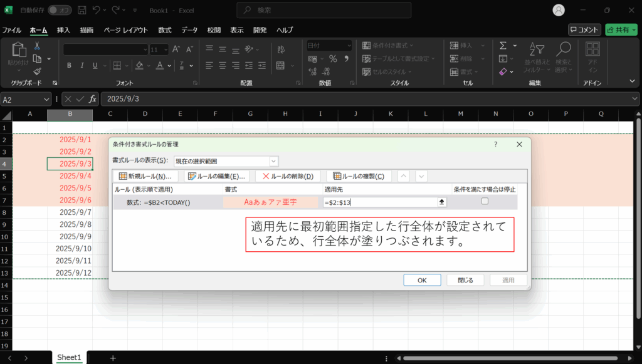Switch to the 数式 tab
The width and height of the screenshot is (642, 364).
165,30
